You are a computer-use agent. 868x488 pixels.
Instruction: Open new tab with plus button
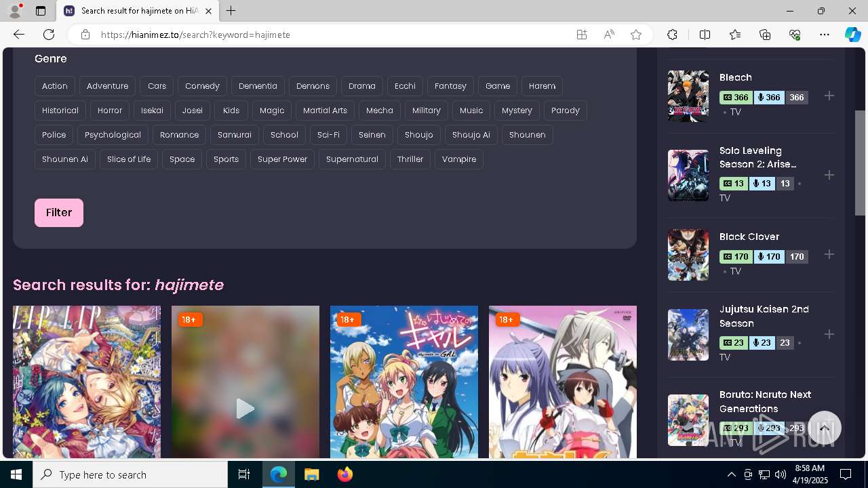coord(231,11)
